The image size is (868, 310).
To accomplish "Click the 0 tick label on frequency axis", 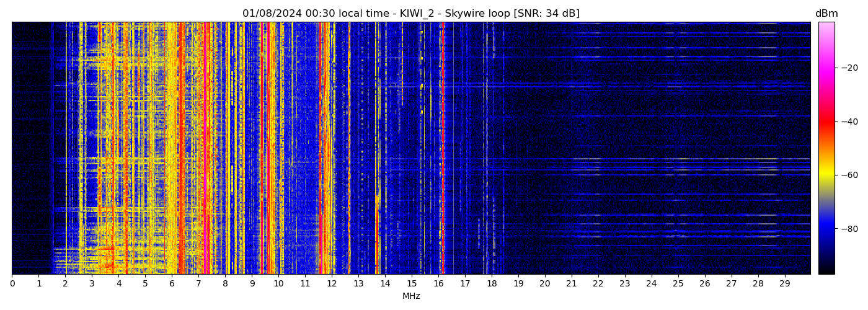I will [12, 284].
